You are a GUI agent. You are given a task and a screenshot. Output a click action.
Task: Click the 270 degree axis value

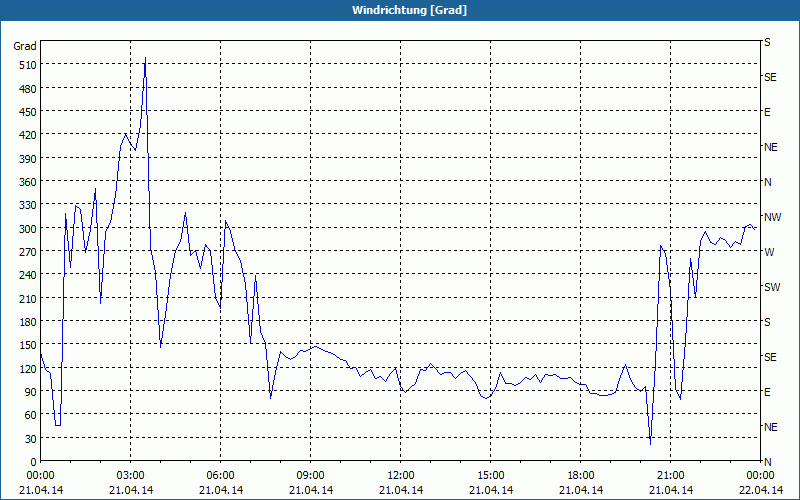[28, 252]
